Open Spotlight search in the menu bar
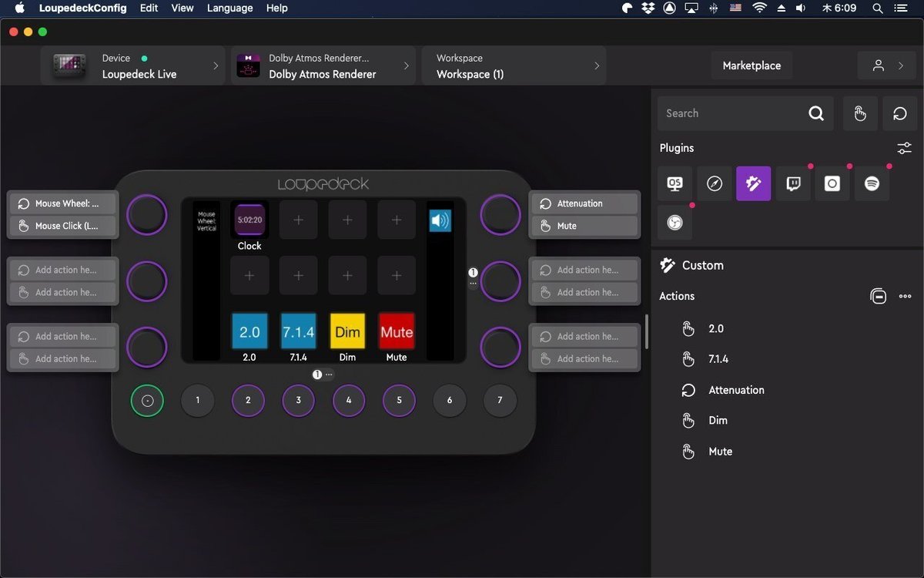 (877, 8)
